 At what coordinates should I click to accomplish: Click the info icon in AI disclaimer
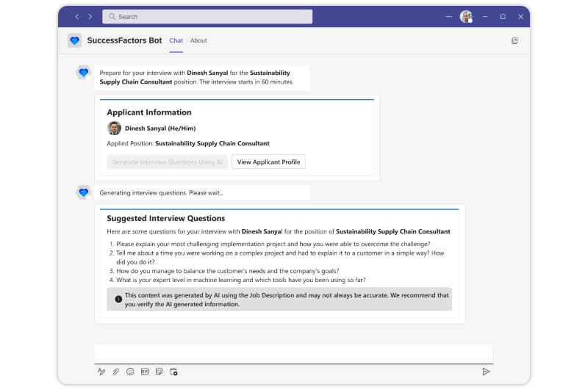coord(118,299)
